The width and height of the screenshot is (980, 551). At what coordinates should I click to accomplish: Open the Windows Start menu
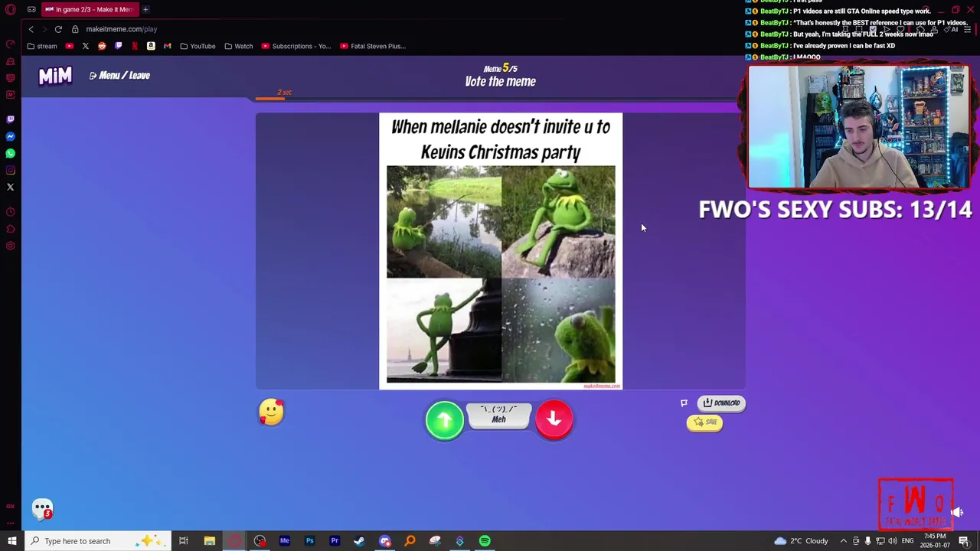coord(12,541)
